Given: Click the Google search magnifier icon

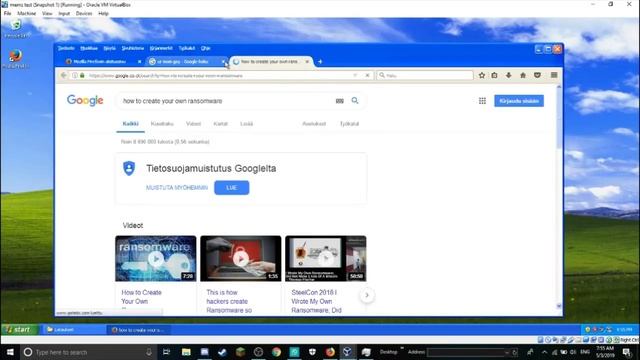Looking at the screenshot, I should [x=355, y=100].
